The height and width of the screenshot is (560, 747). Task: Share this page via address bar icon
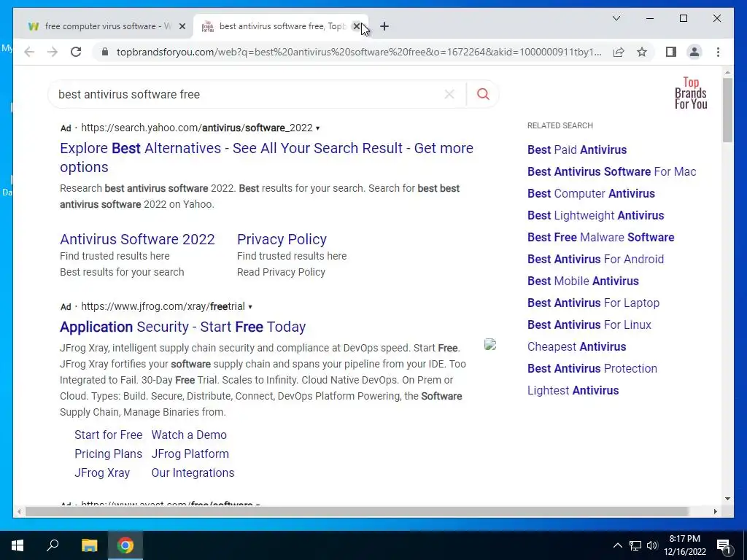pos(619,52)
